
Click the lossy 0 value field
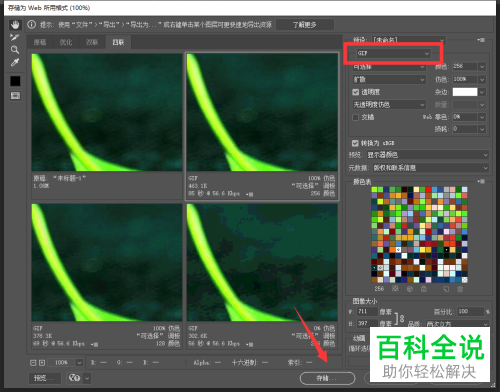[465, 129]
